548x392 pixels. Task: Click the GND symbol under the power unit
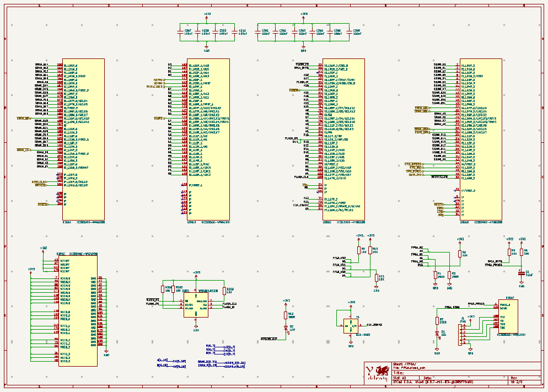(106, 353)
